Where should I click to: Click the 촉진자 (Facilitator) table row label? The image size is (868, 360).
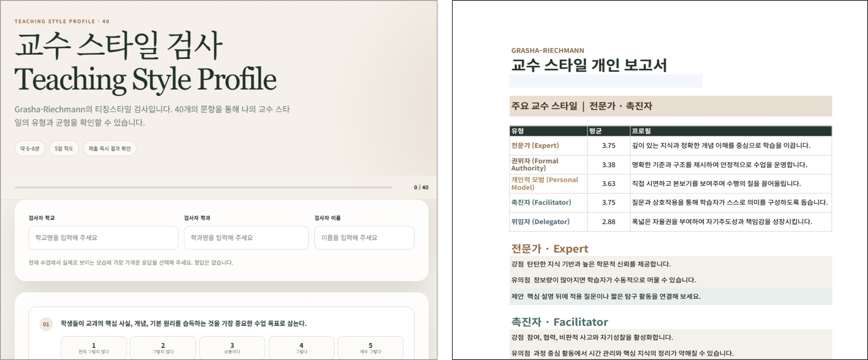coord(541,202)
